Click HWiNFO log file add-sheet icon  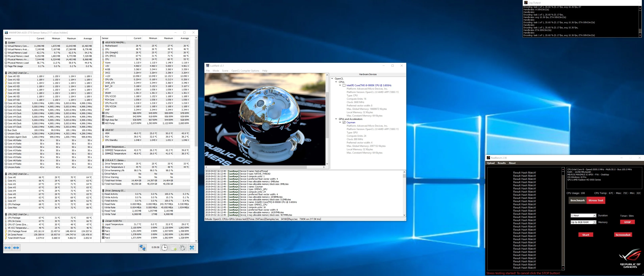click(173, 247)
